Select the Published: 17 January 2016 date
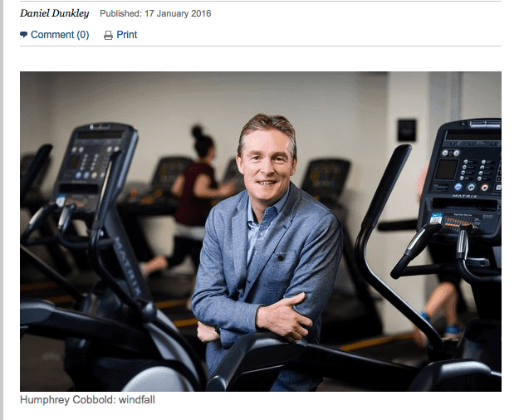524x420 pixels. [x=155, y=14]
